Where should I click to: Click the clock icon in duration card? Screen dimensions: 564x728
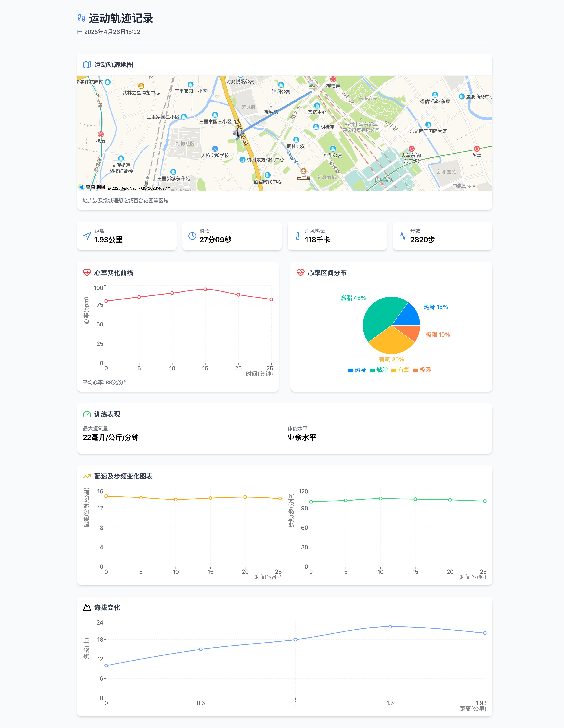pos(192,236)
